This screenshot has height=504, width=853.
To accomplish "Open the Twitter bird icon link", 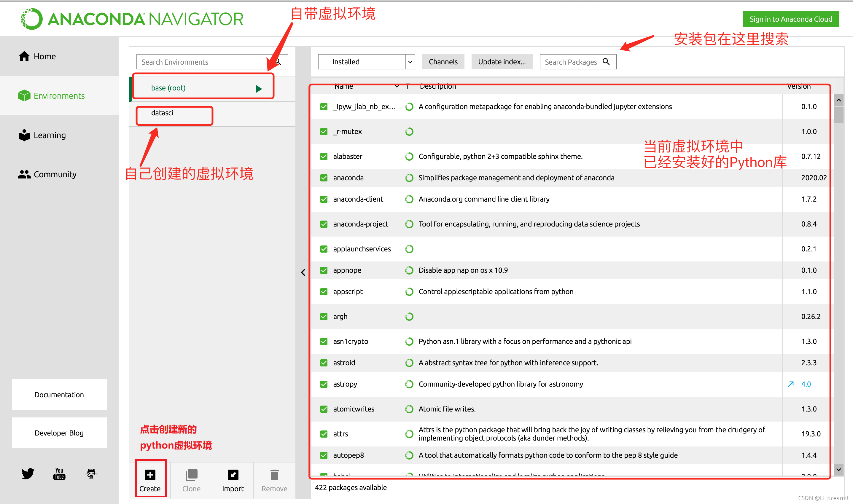I will tap(28, 473).
